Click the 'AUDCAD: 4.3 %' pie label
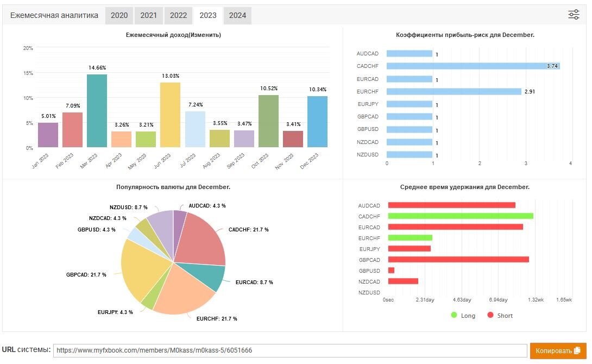 (207, 206)
